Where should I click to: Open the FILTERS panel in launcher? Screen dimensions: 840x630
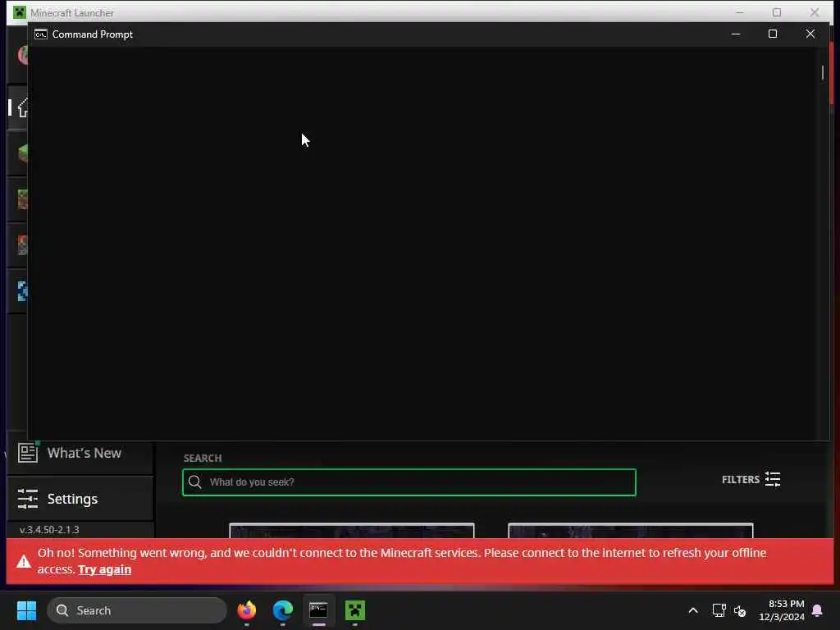coord(751,479)
